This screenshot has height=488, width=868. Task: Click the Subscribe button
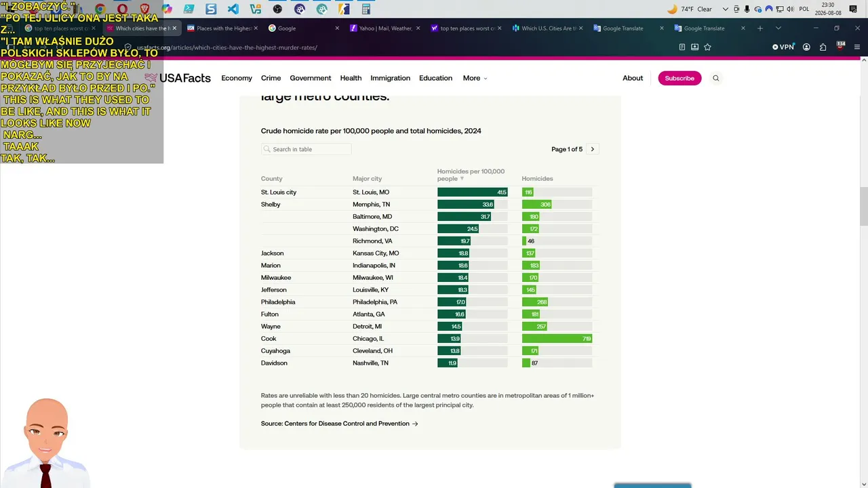tap(679, 78)
